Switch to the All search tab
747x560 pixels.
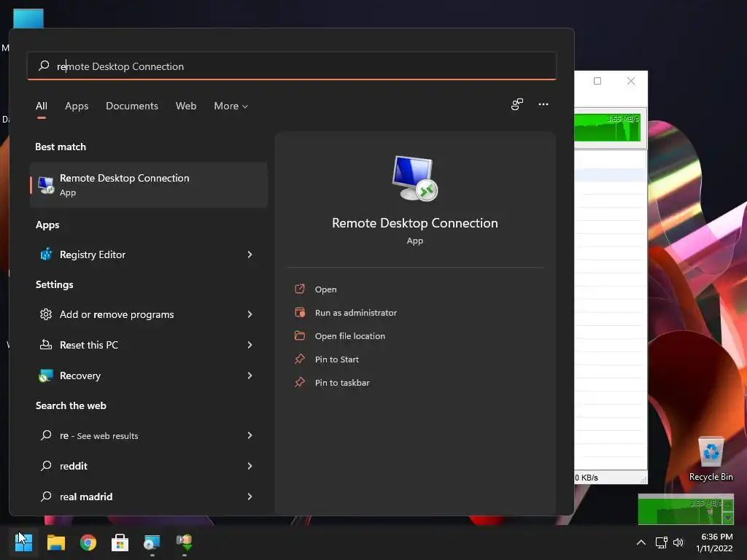pyautogui.click(x=42, y=106)
